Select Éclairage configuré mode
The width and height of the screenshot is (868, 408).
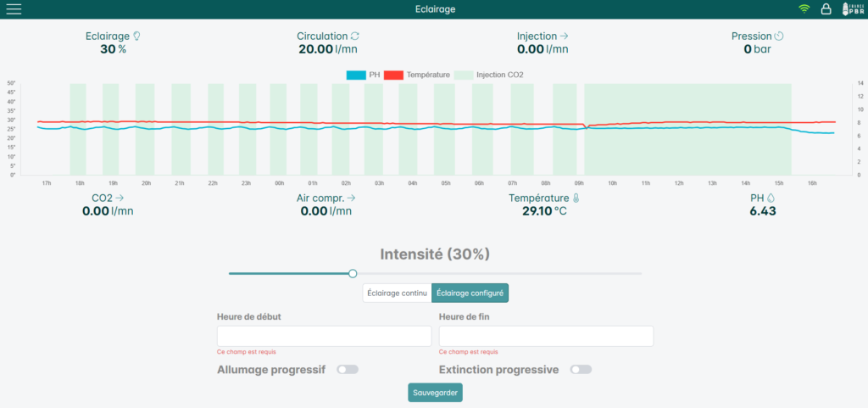point(470,293)
